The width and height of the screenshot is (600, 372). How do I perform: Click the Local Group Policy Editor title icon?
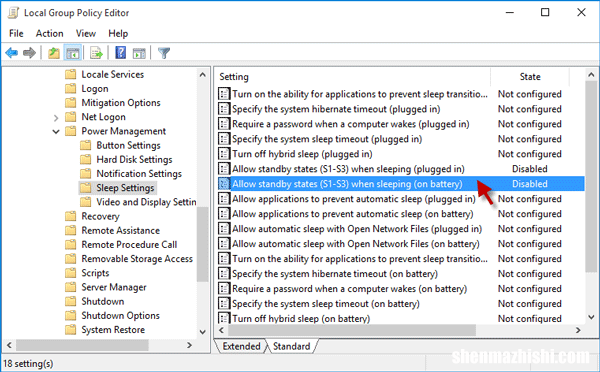pyautogui.click(x=13, y=13)
